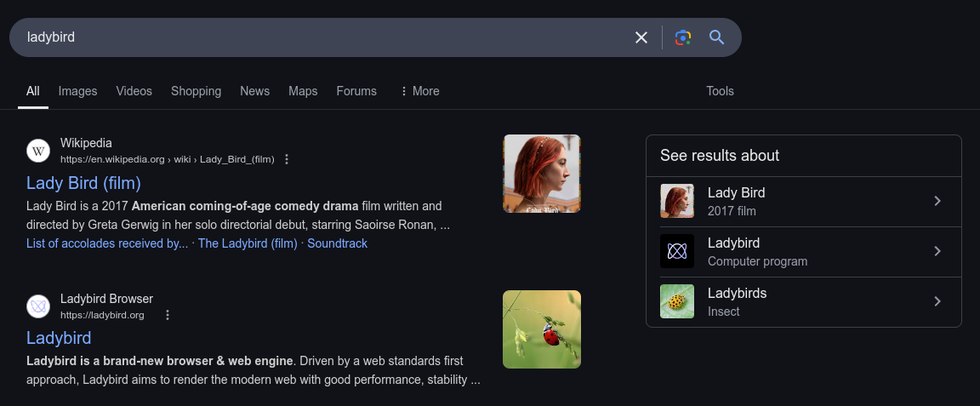Viewport: 980px width, 406px height.
Task: Click the magnifying glass search icon
Action: (717, 37)
